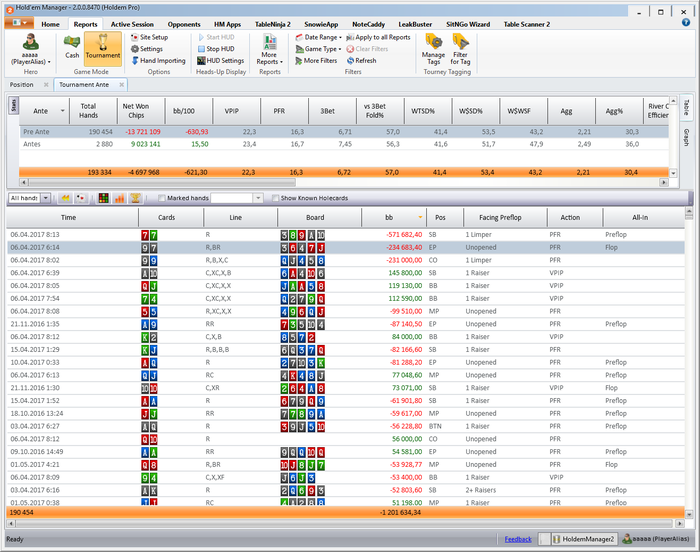
Task: Sort by the bb column header
Action: 394,217
